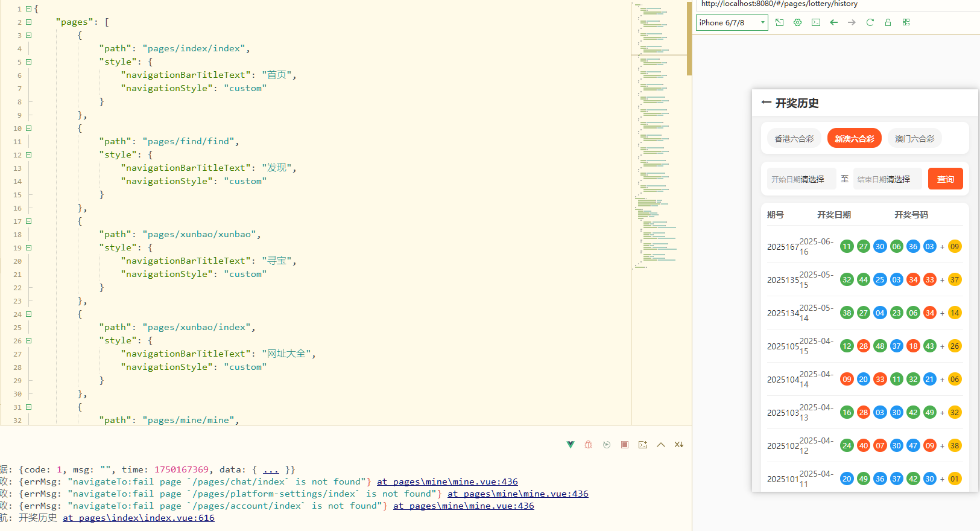Open the browser preview settings gear
Image resolution: width=980 pixels, height=531 pixels.
click(x=797, y=22)
